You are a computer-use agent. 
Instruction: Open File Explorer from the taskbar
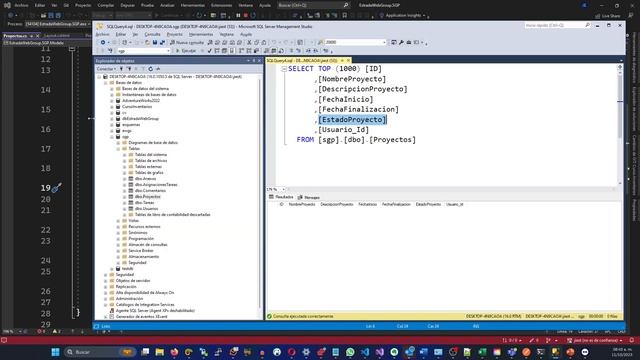pos(160,352)
